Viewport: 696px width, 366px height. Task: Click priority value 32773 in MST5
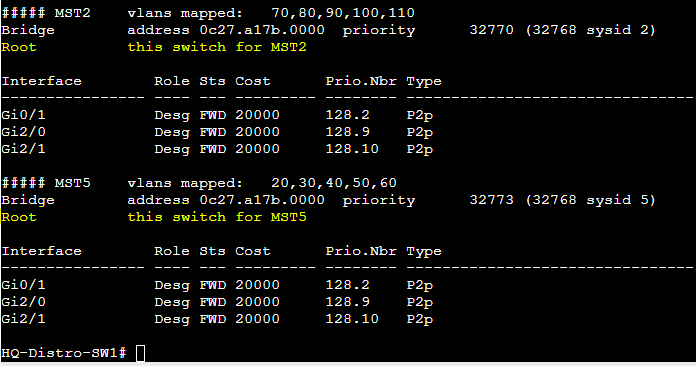pyautogui.click(x=491, y=200)
